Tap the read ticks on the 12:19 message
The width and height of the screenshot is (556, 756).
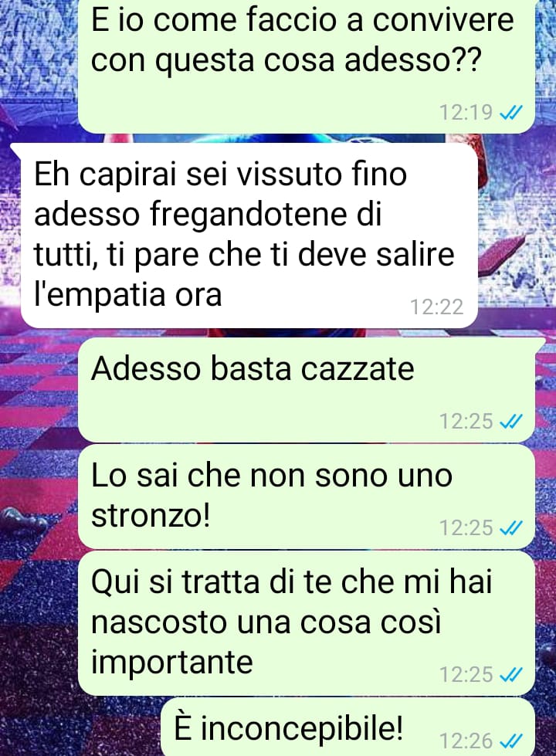(510, 113)
